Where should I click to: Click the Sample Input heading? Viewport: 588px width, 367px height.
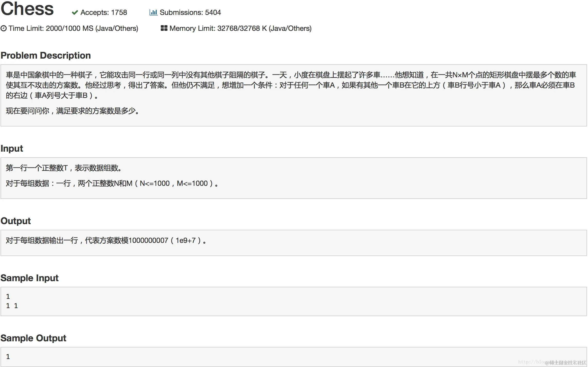[30, 278]
